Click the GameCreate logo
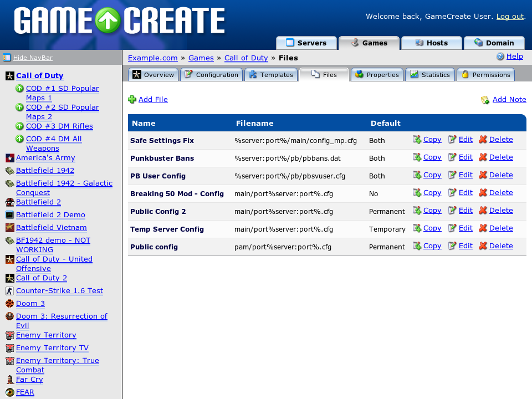Screen dimensions: 532x399 coord(120,21)
